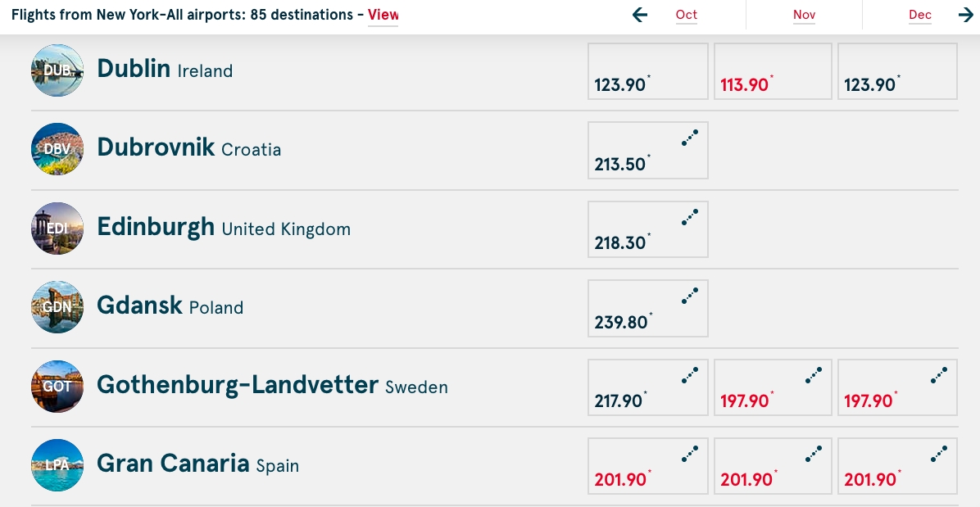Open the View link in header
This screenshot has width=980, height=507.
coord(383,15)
